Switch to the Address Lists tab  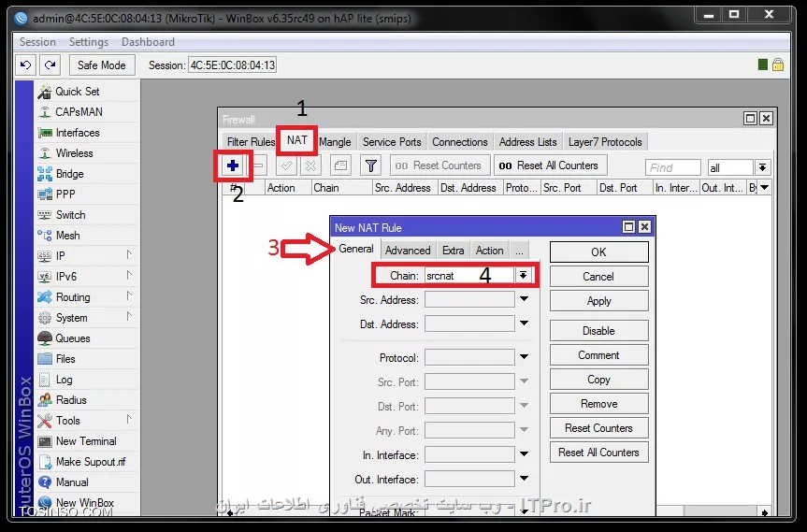pyautogui.click(x=527, y=142)
